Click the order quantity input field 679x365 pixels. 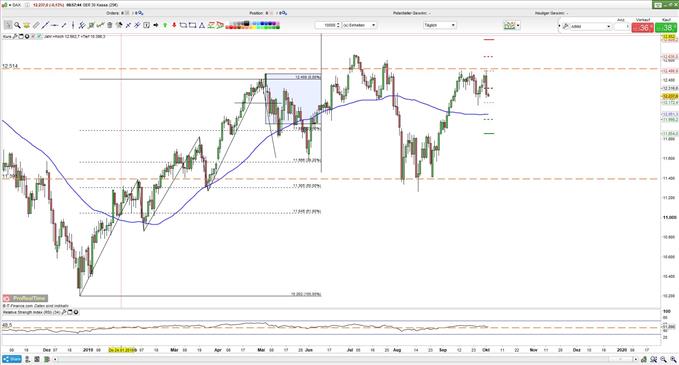[622, 26]
